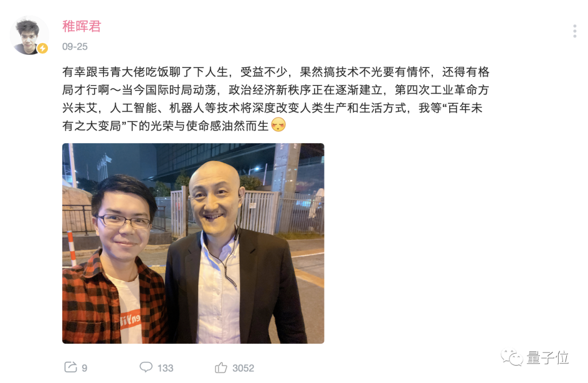Click the text line mentioning 人工智能、机器人
588x383 pixels.
(272, 108)
